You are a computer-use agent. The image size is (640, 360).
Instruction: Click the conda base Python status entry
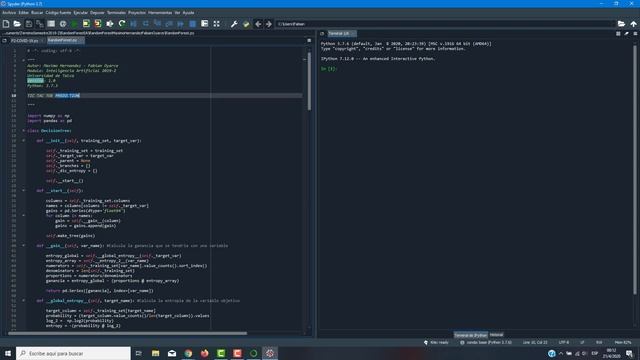point(486,342)
